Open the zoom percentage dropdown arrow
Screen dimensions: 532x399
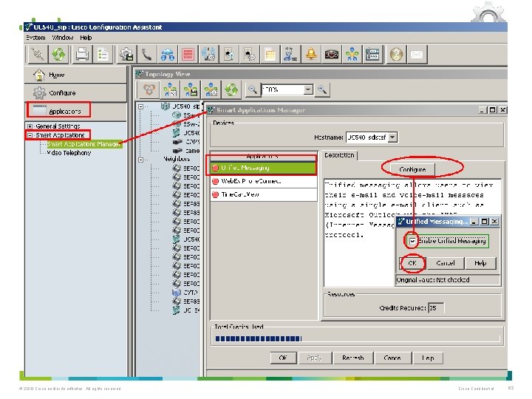308,89
